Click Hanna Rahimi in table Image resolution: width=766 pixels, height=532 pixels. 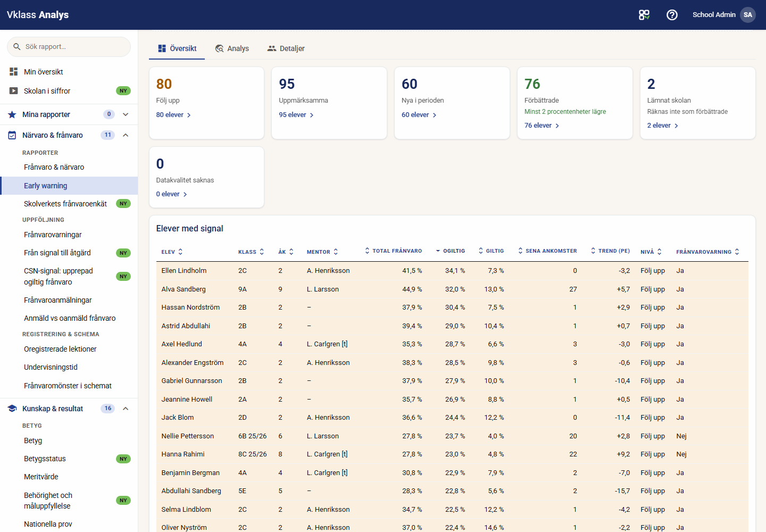(x=183, y=454)
